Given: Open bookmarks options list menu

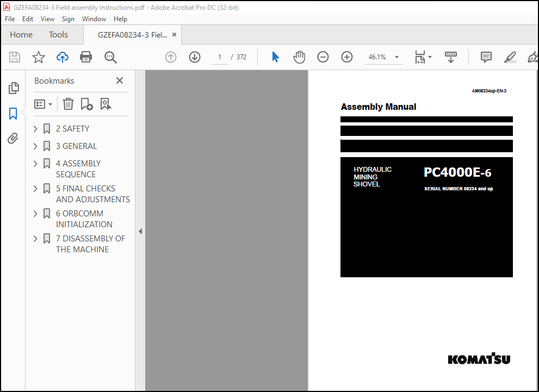Looking at the screenshot, I should 43,104.
